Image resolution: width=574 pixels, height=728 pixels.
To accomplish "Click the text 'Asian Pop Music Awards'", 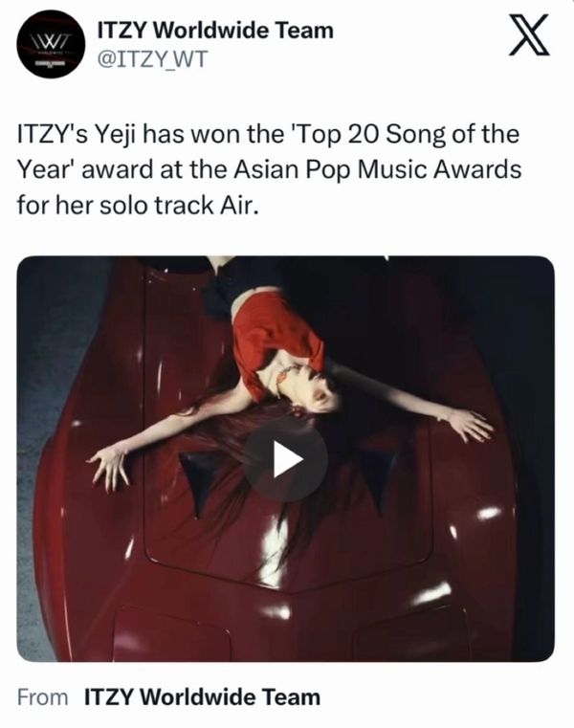I will click(x=377, y=169).
